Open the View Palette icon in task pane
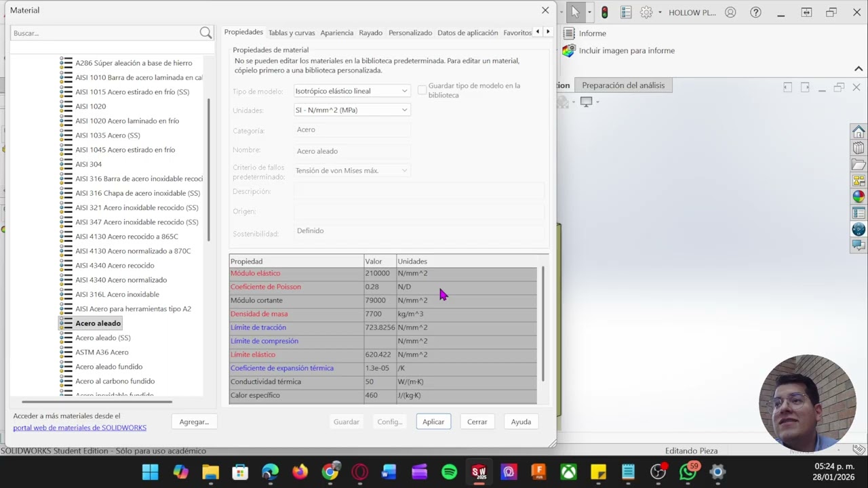This screenshot has width=868, height=488. tap(859, 181)
